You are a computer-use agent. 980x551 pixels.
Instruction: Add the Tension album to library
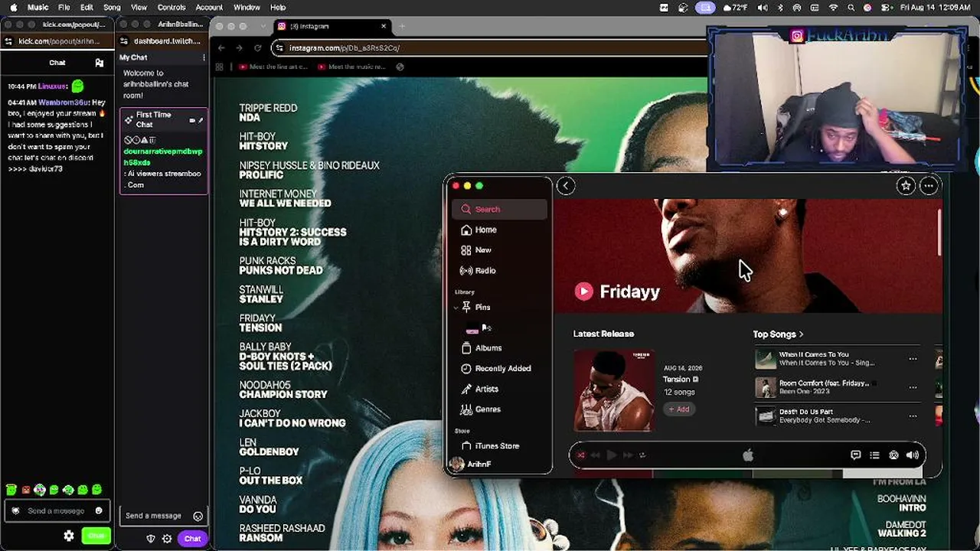(x=679, y=409)
